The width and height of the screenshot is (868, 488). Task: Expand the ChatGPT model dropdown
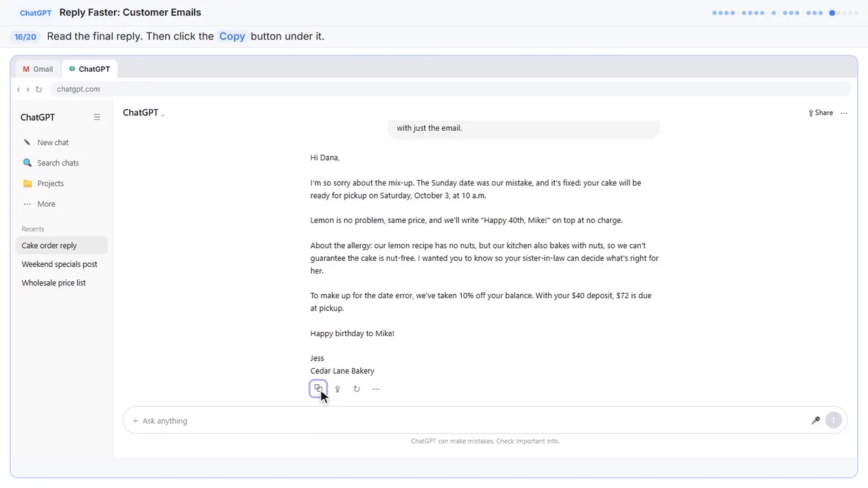[x=144, y=113]
